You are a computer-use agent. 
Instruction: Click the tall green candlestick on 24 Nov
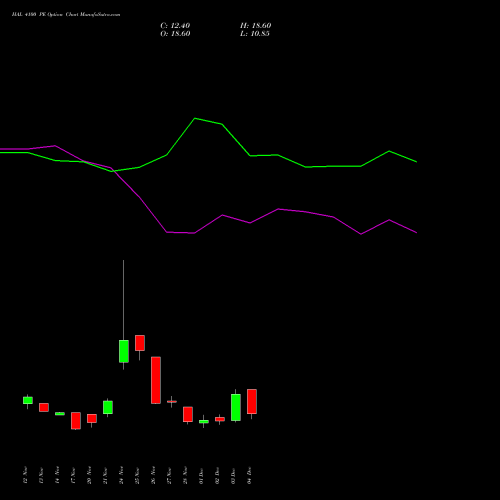[124, 351]
